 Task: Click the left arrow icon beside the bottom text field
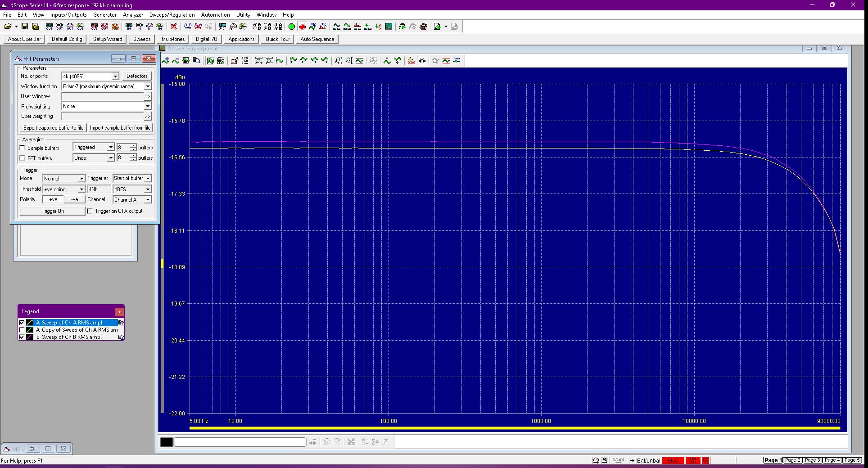click(x=312, y=442)
